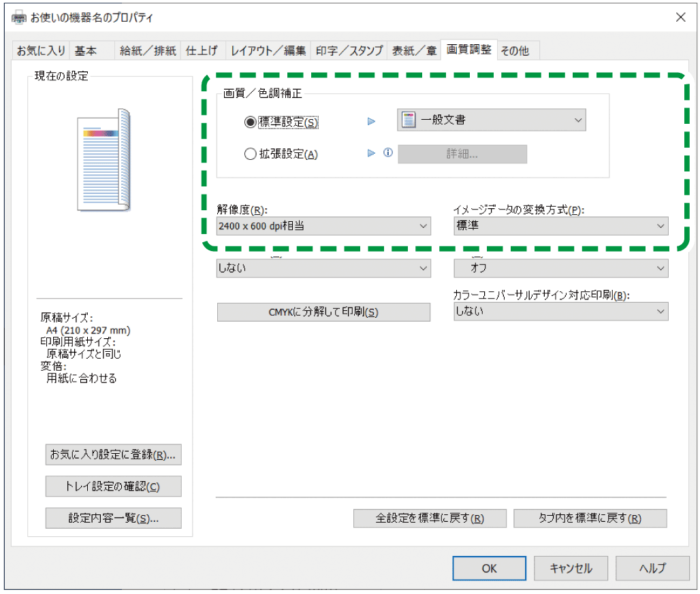Image resolution: width=700 pixels, height=594 pixels.
Task: Click the blue arrow beside 拡張設定
Action: pos(371,154)
